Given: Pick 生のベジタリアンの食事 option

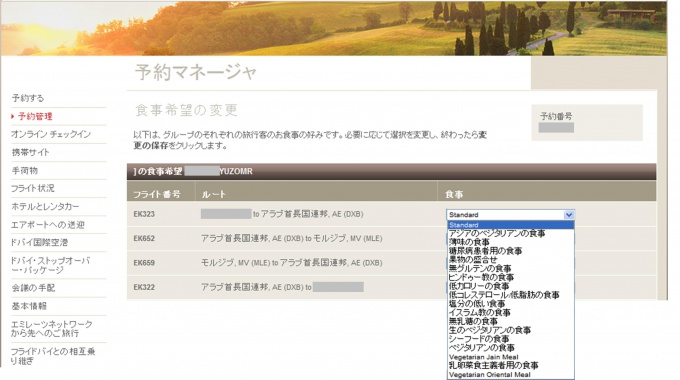Looking at the screenshot, I should tap(490, 330).
